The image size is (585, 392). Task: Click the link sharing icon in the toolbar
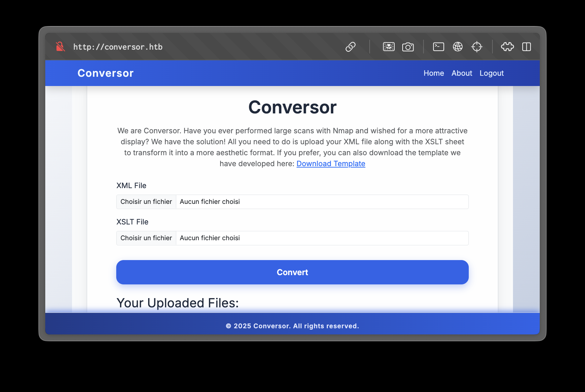pos(351,47)
